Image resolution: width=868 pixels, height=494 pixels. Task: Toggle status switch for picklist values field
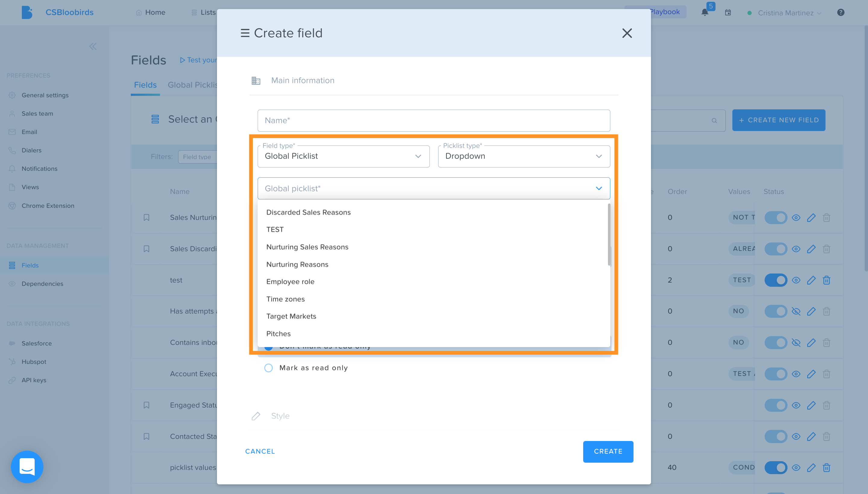(776, 467)
